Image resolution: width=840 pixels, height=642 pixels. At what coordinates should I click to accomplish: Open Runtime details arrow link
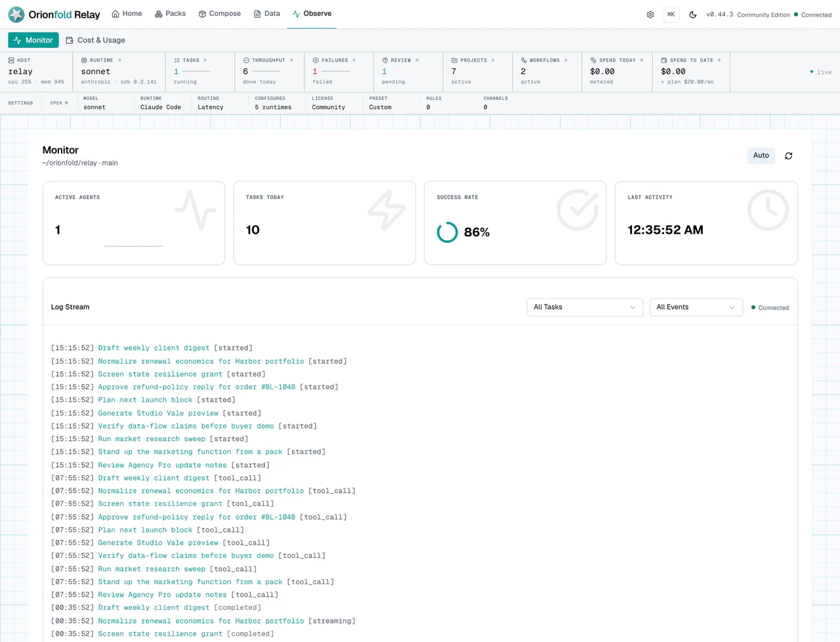click(119, 60)
